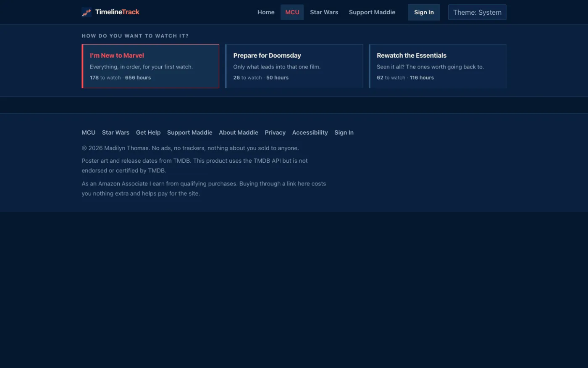588x368 pixels.
Task: Open the footer Star Wars link
Action: point(115,132)
